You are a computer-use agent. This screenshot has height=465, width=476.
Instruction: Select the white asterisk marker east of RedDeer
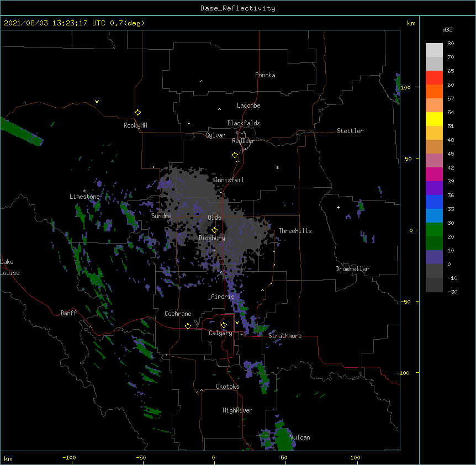click(x=277, y=167)
